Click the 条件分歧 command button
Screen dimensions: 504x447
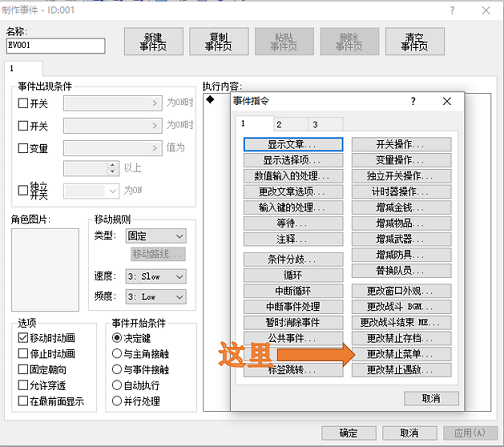click(293, 259)
